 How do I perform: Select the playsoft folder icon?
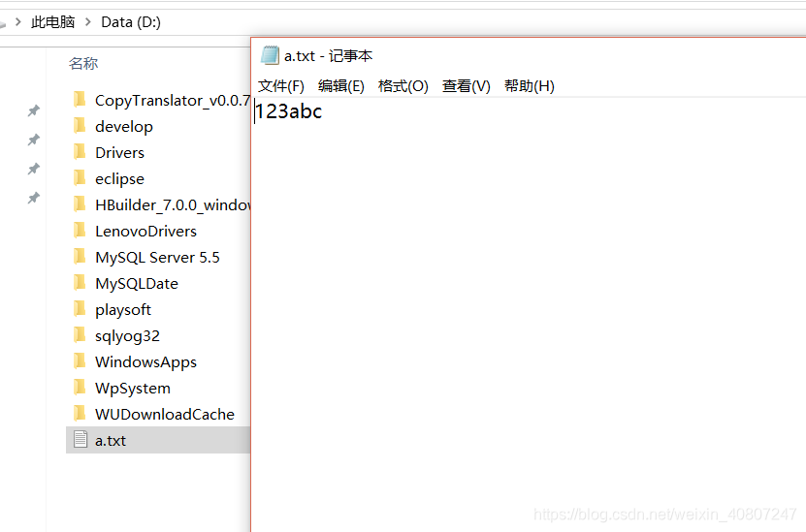tap(80, 308)
